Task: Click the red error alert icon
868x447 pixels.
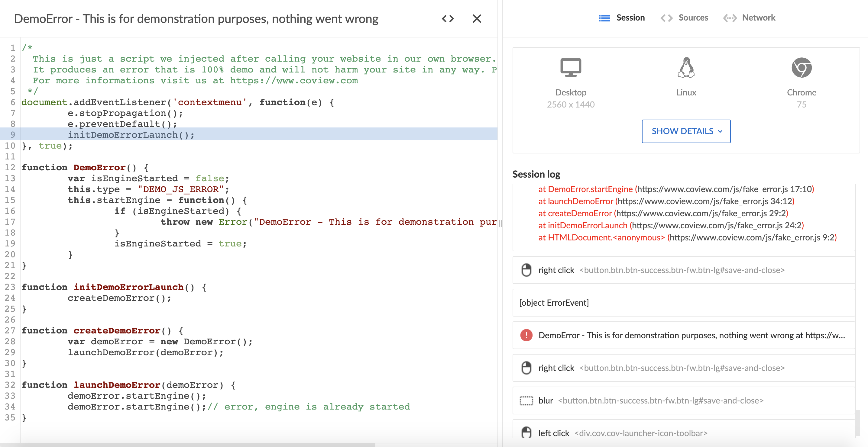Action: pos(526,335)
